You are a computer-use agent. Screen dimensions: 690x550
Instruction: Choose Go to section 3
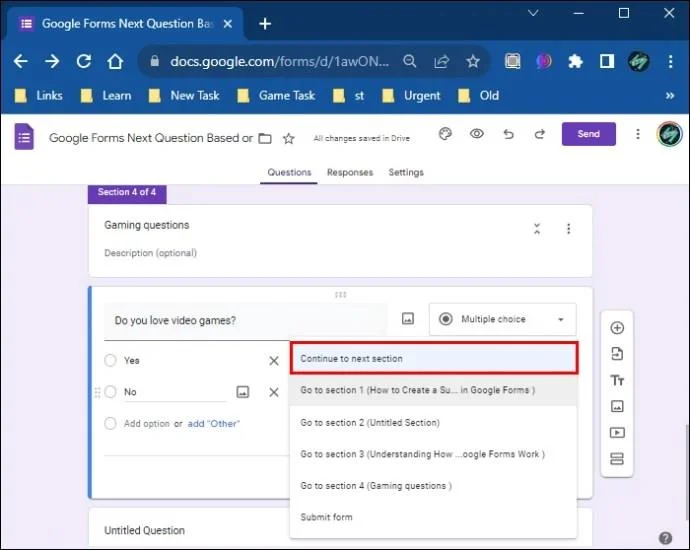click(434, 454)
